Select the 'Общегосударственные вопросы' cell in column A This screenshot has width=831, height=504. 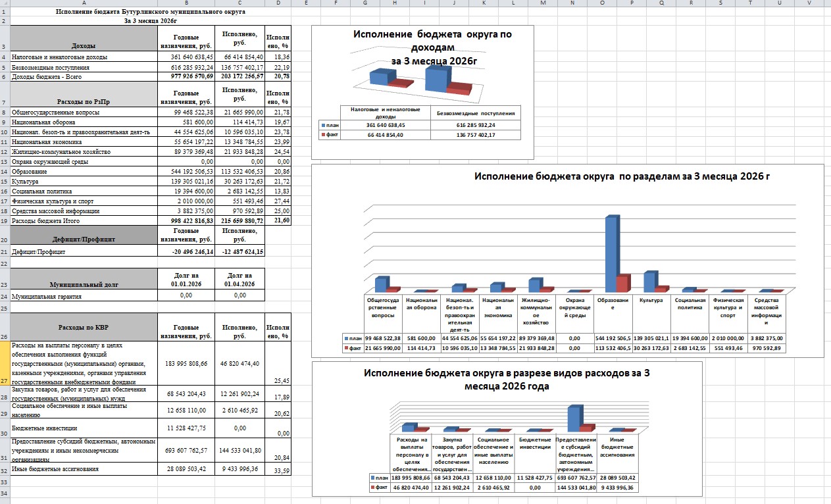(84, 113)
